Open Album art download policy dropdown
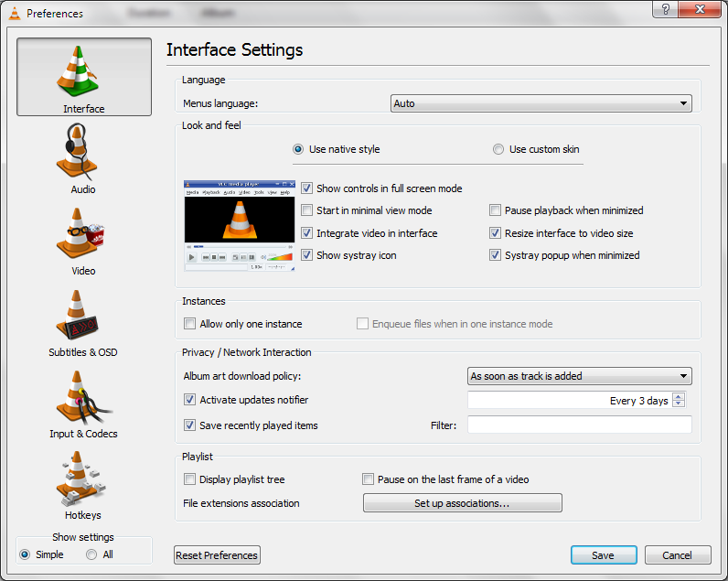The width and height of the screenshot is (728, 581). [579, 376]
